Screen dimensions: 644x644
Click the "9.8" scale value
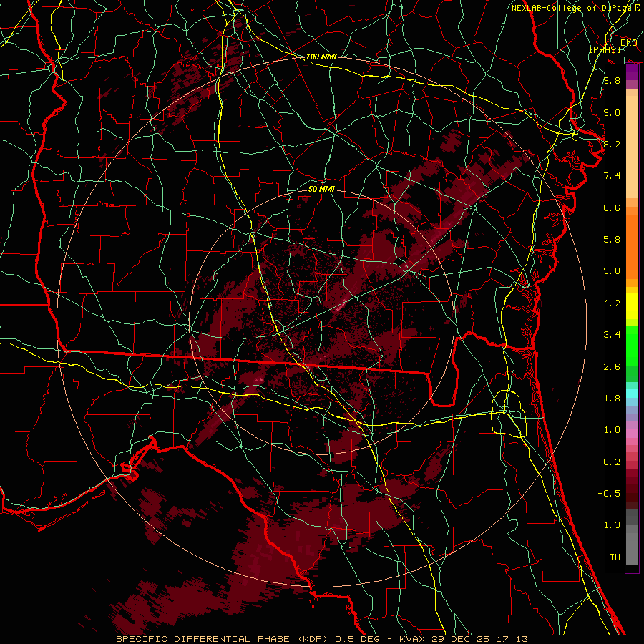[612, 80]
